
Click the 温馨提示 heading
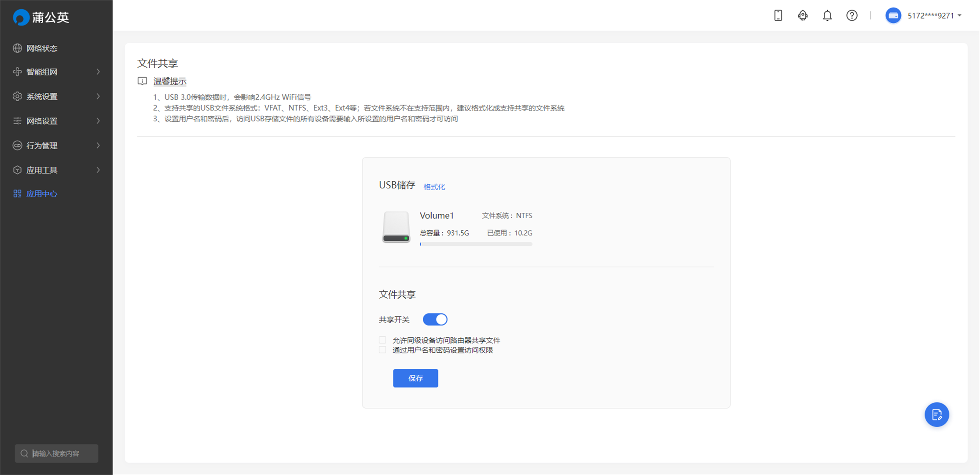pos(170,81)
